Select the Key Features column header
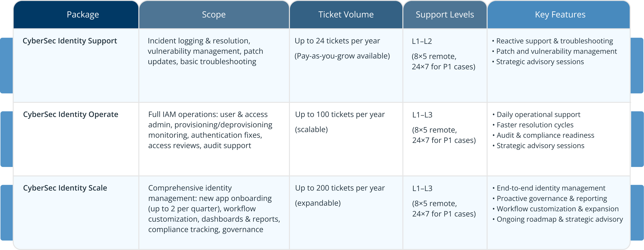644x250 pixels. click(x=560, y=14)
